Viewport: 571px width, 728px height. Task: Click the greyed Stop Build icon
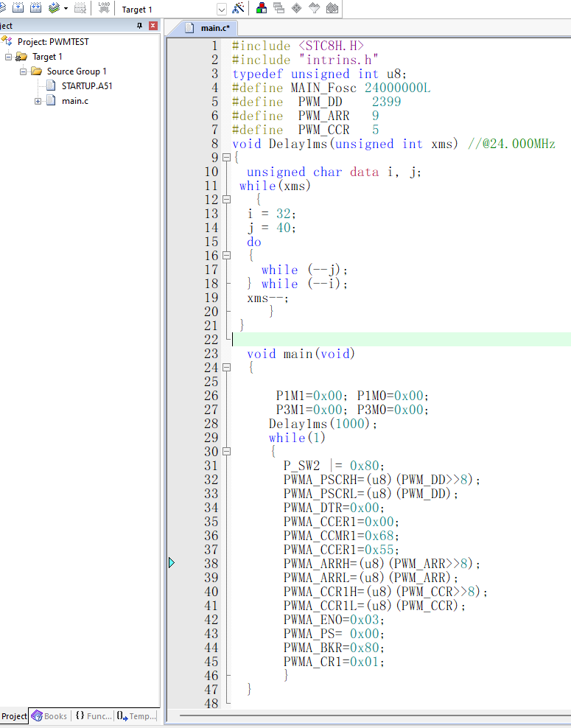(80, 7)
